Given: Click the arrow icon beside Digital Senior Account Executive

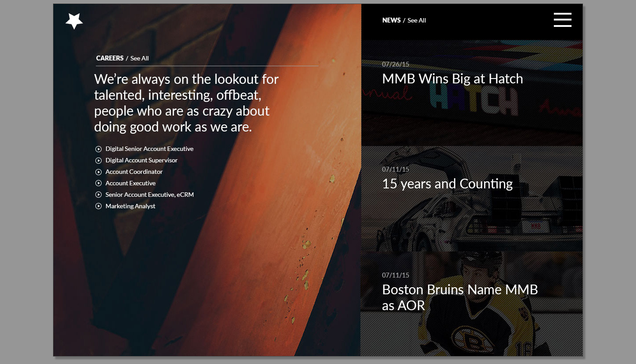Looking at the screenshot, I should click(x=98, y=149).
